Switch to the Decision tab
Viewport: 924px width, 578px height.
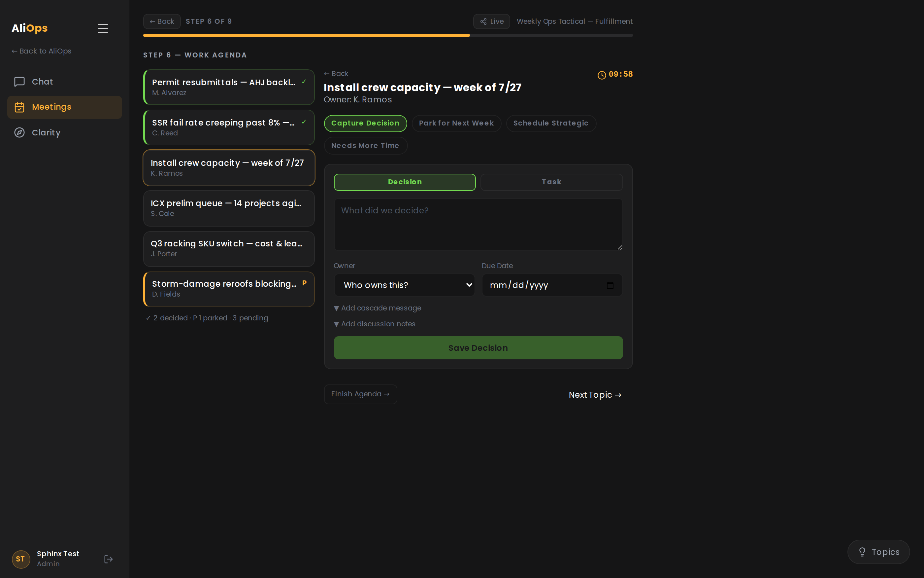pos(405,182)
